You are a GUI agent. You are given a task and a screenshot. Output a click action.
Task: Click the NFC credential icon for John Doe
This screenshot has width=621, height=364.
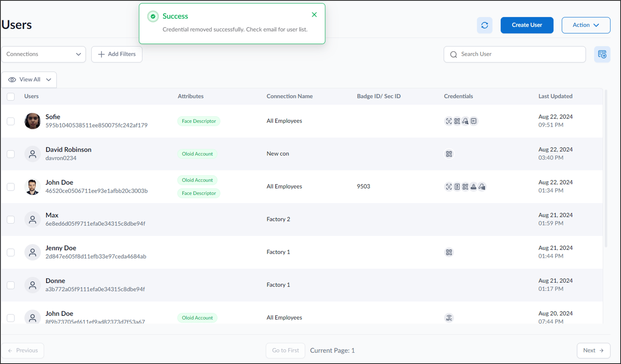pos(449,318)
